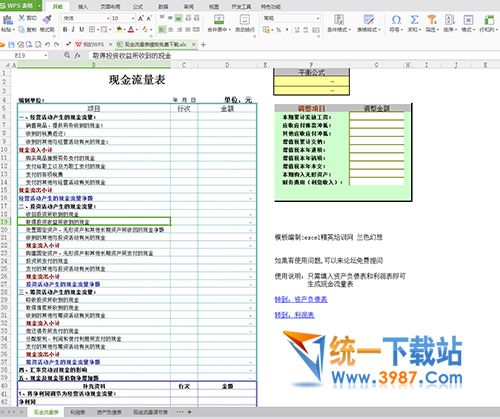The height and width of the screenshot is (419, 500).
Task: Open the Name Box cell reference dropdown
Action: [x=45, y=55]
